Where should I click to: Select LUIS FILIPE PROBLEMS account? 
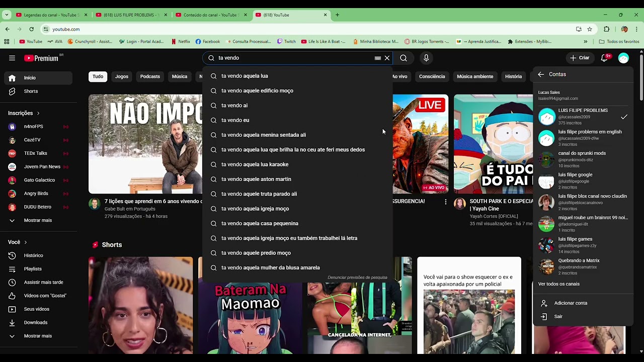coord(583,117)
